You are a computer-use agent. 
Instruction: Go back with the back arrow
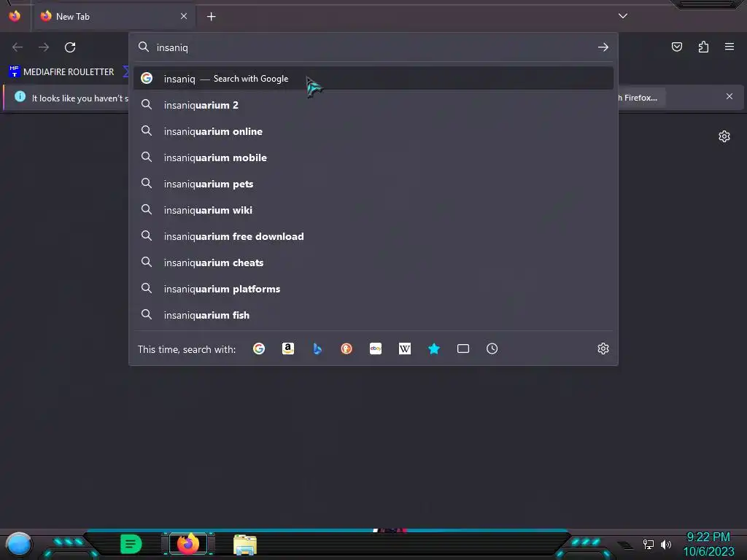18,47
